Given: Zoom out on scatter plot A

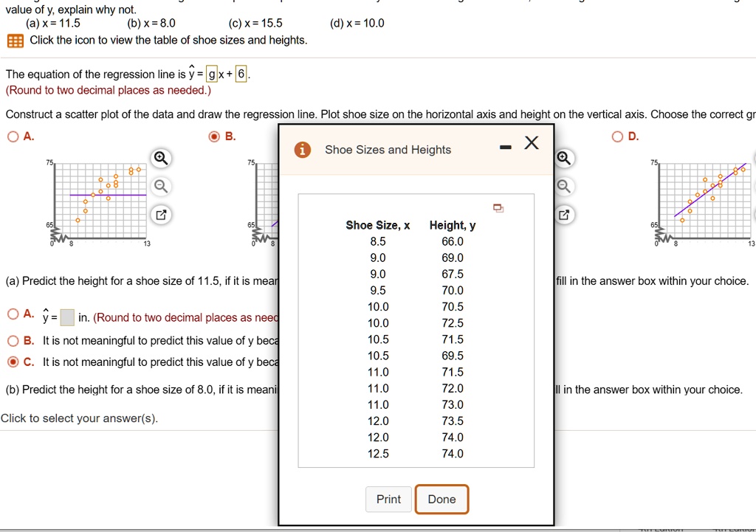Looking at the screenshot, I should coord(161,186).
